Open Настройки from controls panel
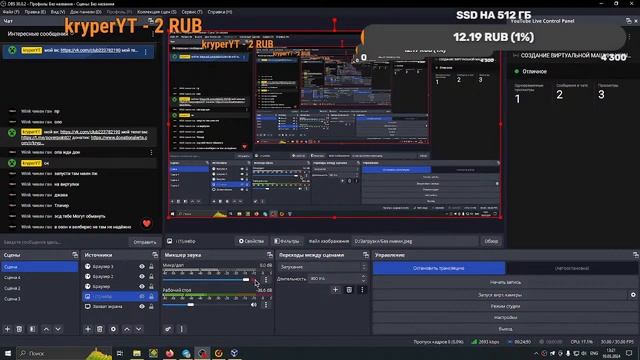The width and height of the screenshot is (640, 360). (x=505, y=318)
